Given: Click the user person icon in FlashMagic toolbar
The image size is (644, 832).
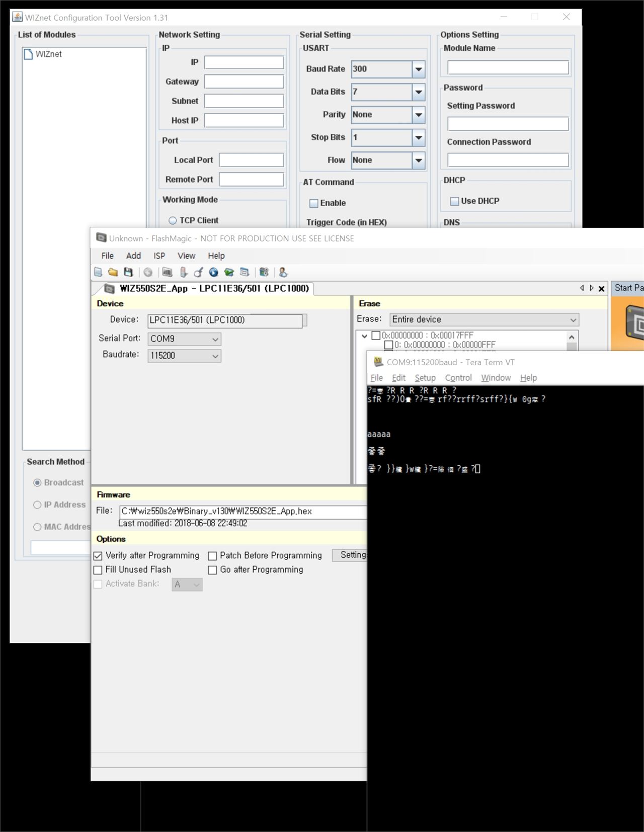Looking at the screenshot, I should tap(283, 272).
